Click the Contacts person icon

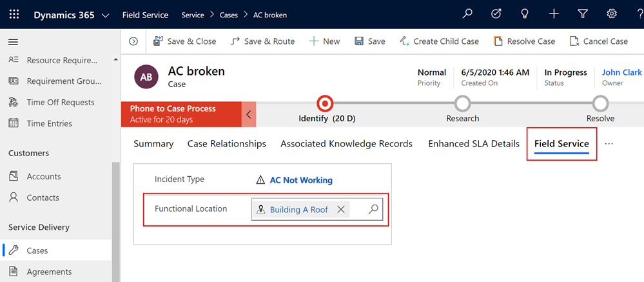(x=14, y=197)
